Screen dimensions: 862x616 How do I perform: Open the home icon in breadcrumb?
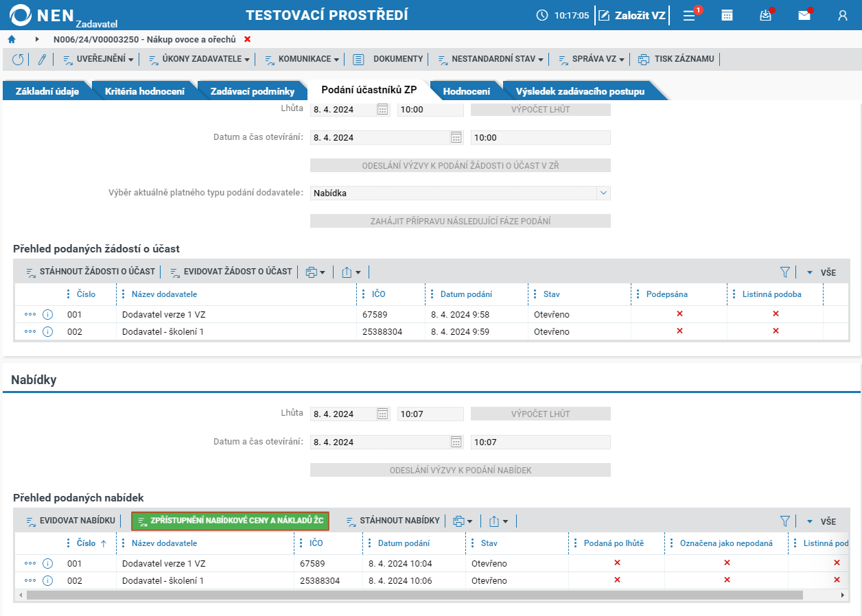point(12,39)
